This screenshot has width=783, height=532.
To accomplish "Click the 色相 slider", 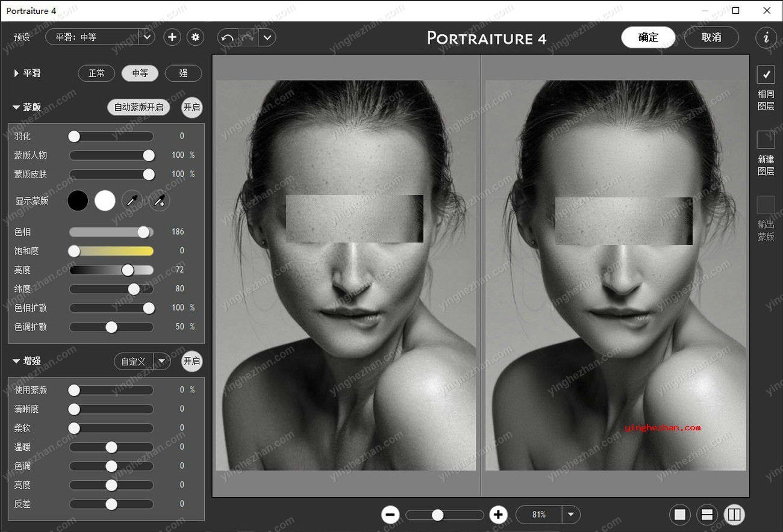I will [111, 232].
